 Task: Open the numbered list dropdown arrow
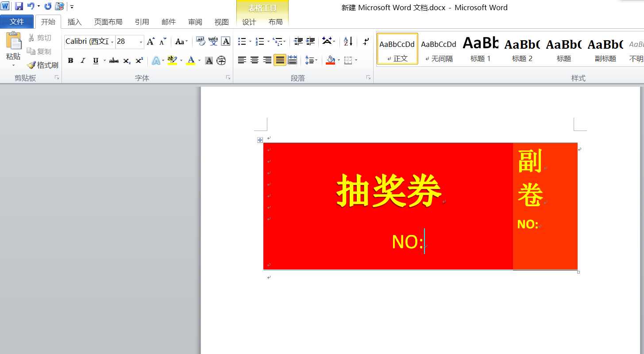(268, 42)
